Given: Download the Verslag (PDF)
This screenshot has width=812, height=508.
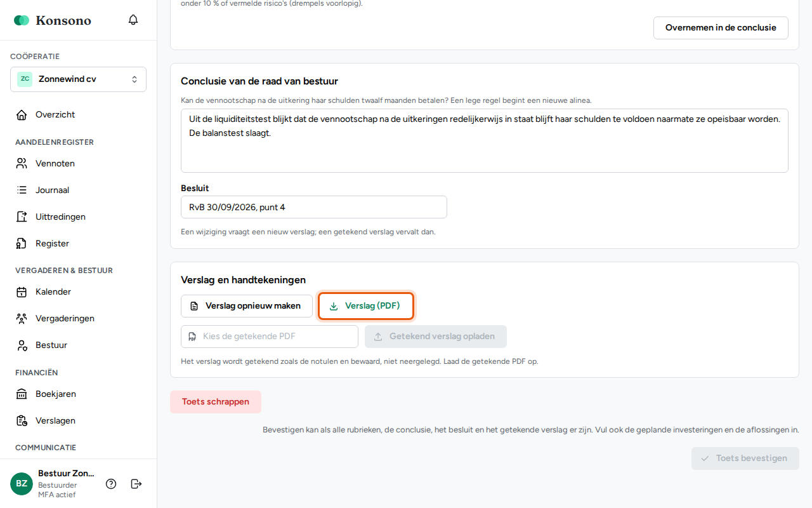Looking at the screenshot, I should (366, 306).
